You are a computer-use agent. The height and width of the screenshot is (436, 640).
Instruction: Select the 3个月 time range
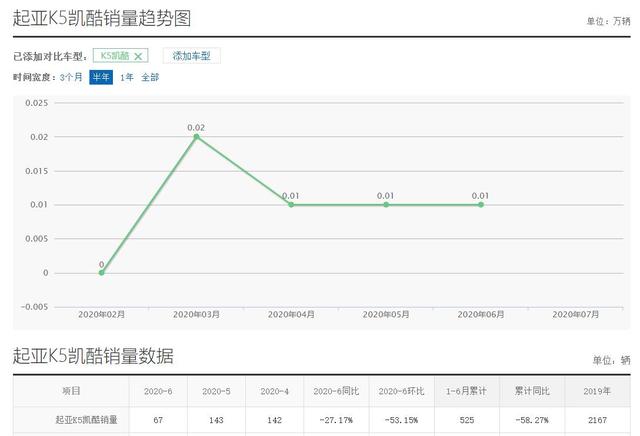71,77
